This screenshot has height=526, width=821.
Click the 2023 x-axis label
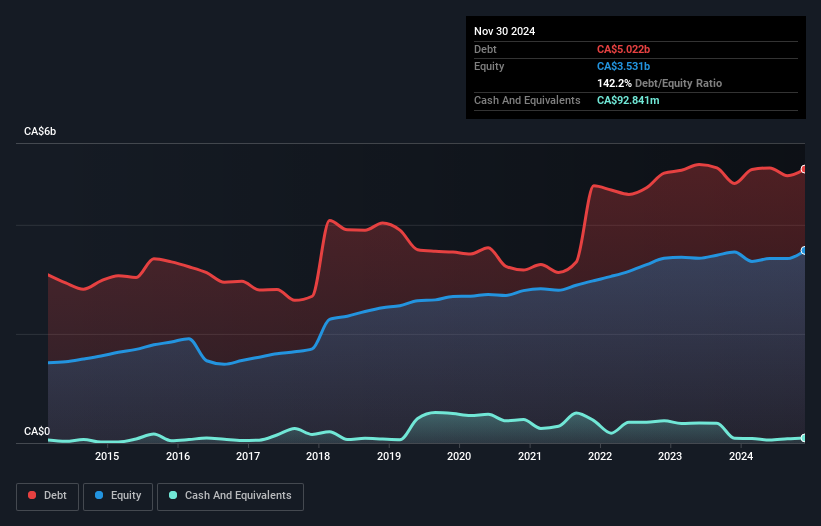(x=670, y=456)
